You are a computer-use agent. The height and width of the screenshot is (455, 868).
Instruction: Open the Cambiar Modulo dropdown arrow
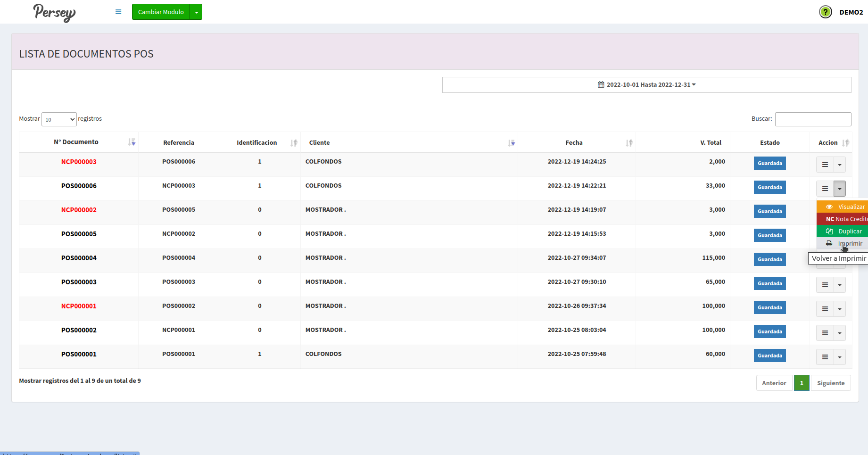(x=196, y=12)
